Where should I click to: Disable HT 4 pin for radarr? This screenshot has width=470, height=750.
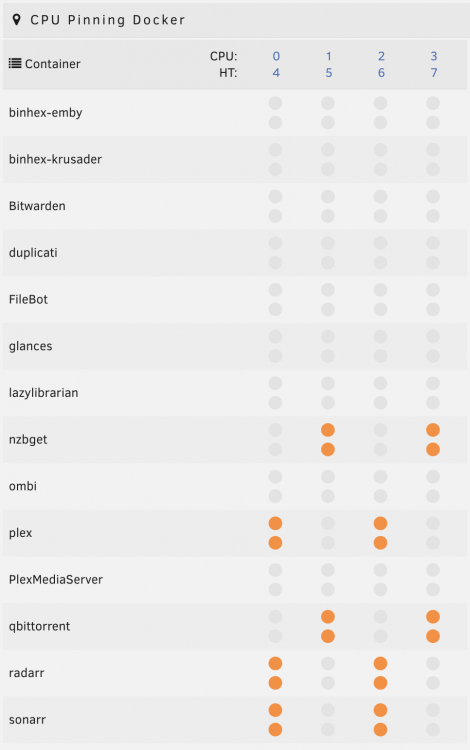coord(275,683)
